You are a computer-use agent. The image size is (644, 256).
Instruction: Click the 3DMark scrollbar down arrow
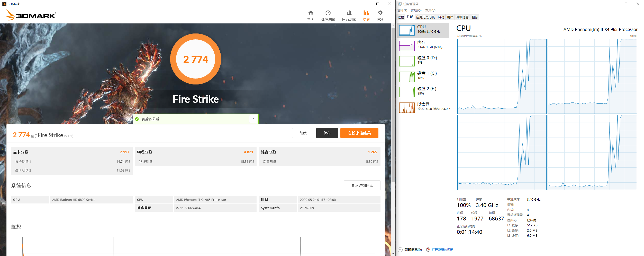coord(393,254)
